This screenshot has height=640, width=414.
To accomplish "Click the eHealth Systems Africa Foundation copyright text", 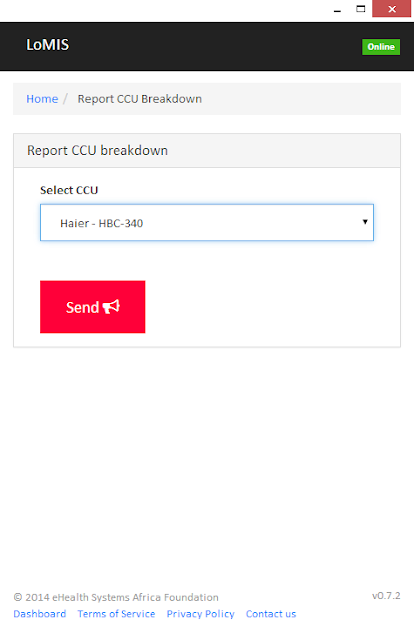I will coord(116,597).
